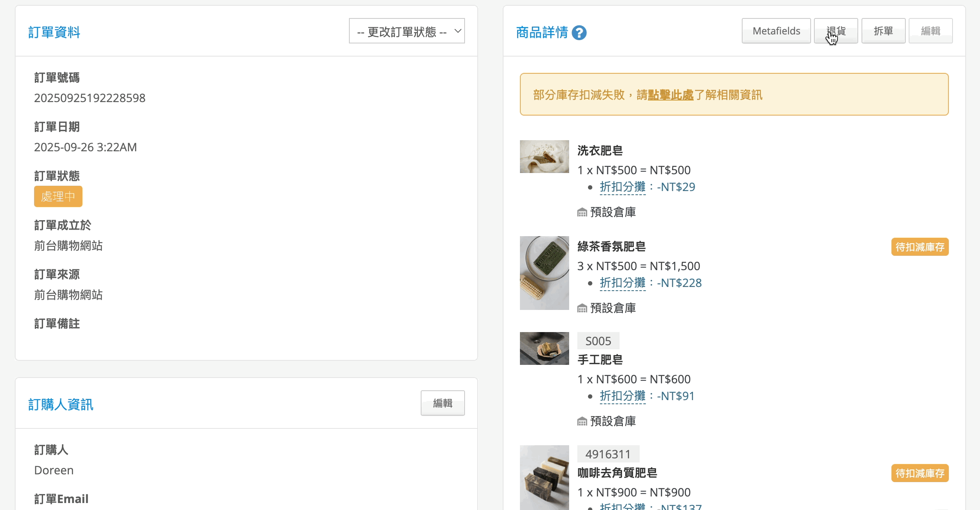
Task: Follow the 點擊此處 link in the warning
Action: click(x=670, y=95)
